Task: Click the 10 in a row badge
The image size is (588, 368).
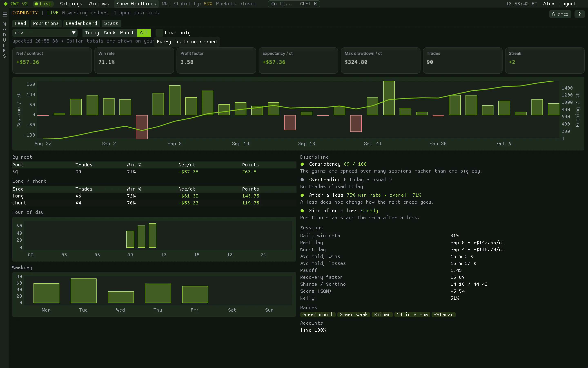Action: click(412, 314)
